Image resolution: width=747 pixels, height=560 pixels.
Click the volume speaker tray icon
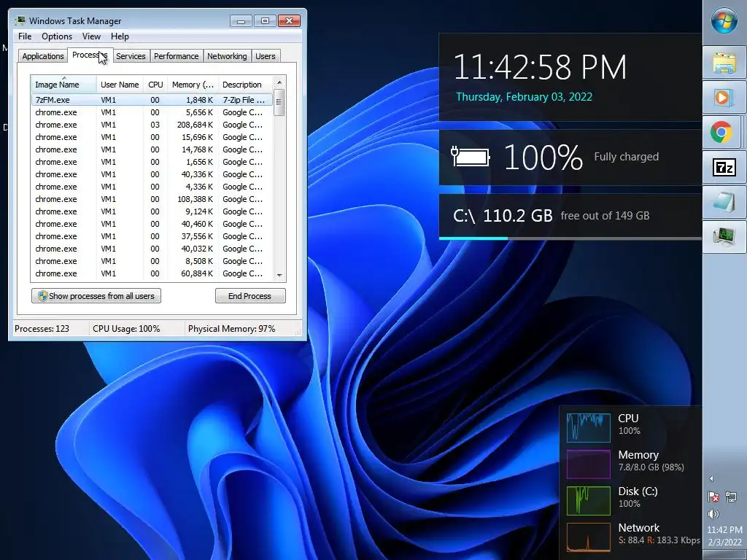pyautogui.click(x=713, y=514)
